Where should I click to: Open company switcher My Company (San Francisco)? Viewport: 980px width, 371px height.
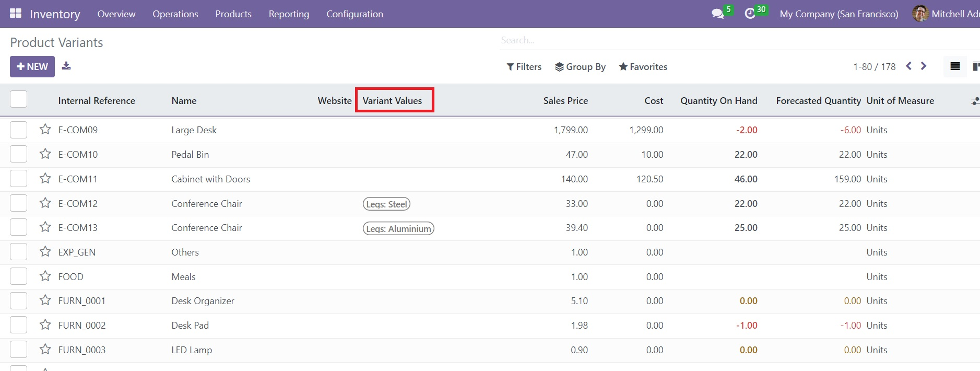coord(839,14)
